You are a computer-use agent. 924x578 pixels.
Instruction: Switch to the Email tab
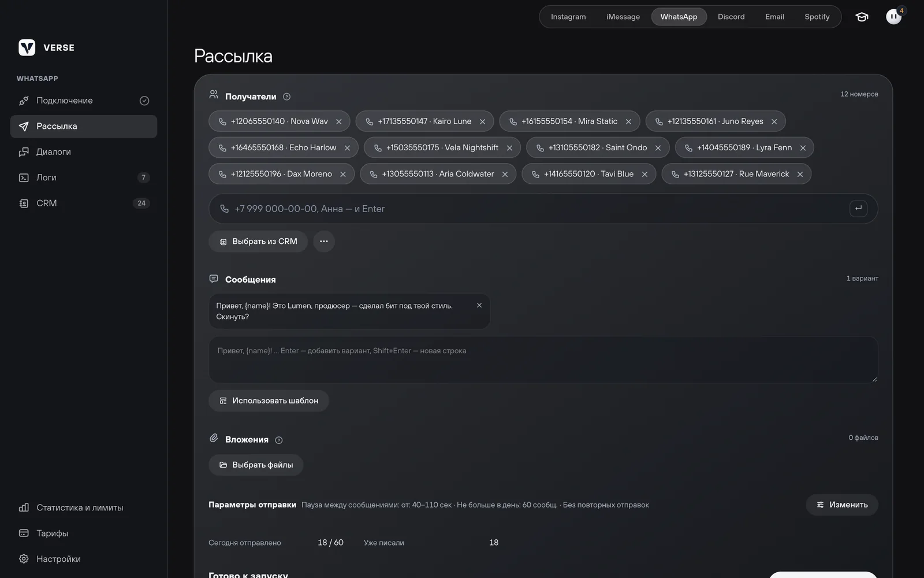774,17
